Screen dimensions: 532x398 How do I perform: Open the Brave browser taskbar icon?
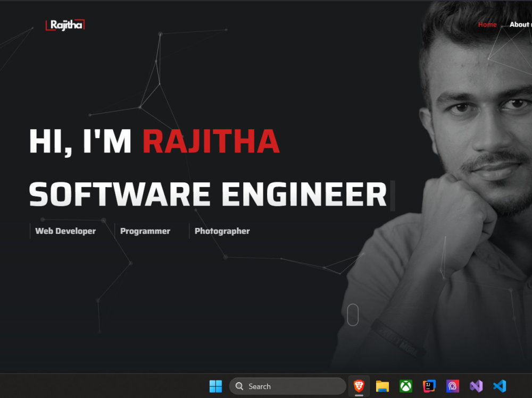pyautogui.click(x=359, y=386)
